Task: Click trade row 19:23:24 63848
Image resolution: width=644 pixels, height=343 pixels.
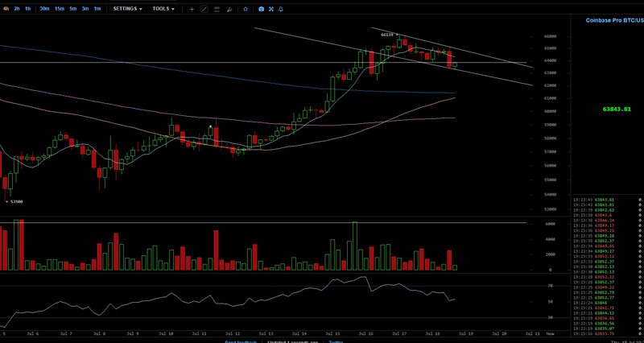Action: [x=609, y=303]
